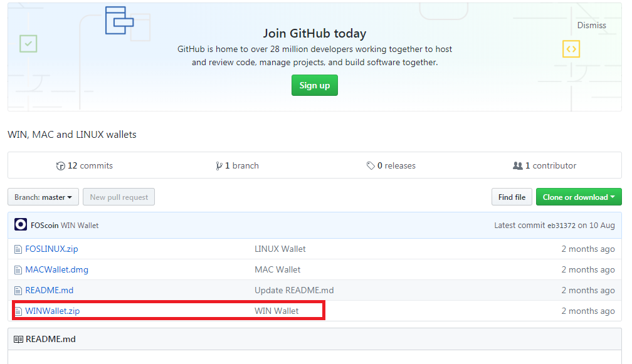
Task: Click the New pull request button
Action: tap(119, 197)
